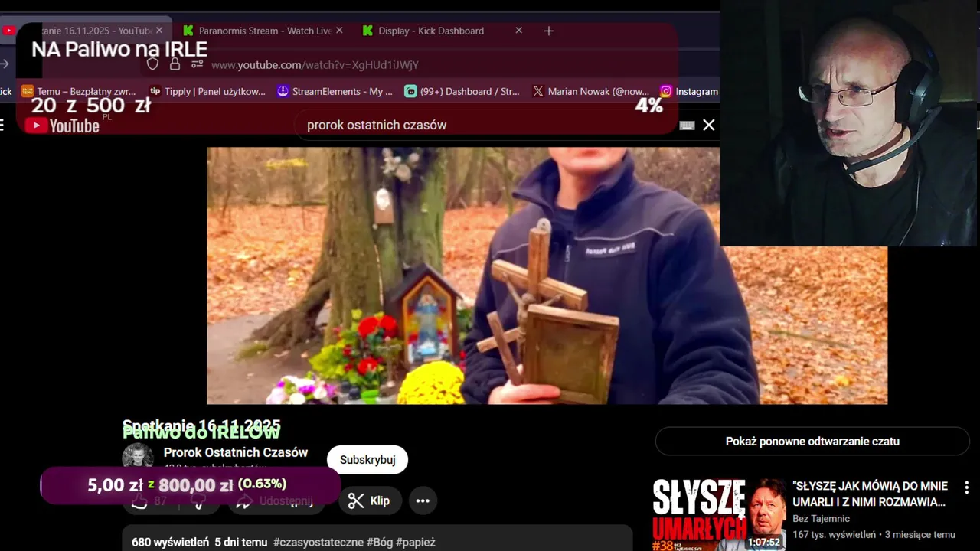Focus the youtube.com address bar URL
Image resolution: width=980 pixels, height=551 pixels.
pos(315,65)
